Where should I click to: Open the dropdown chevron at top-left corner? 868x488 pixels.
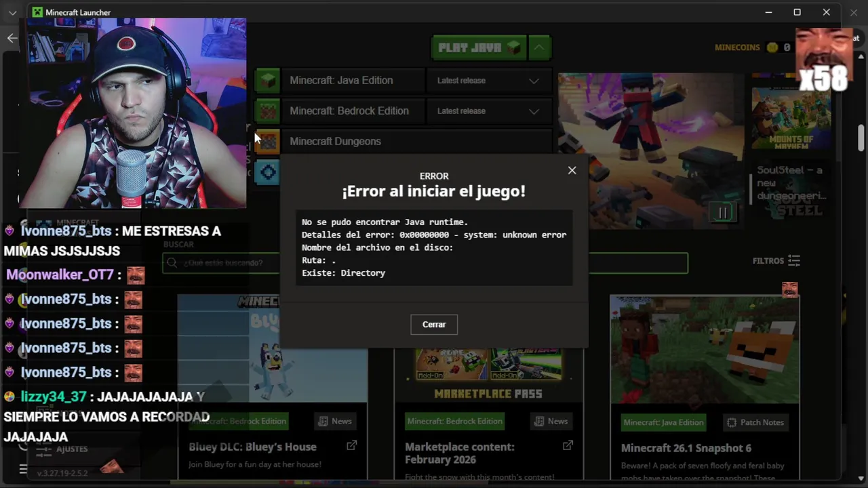click(12, 13)
